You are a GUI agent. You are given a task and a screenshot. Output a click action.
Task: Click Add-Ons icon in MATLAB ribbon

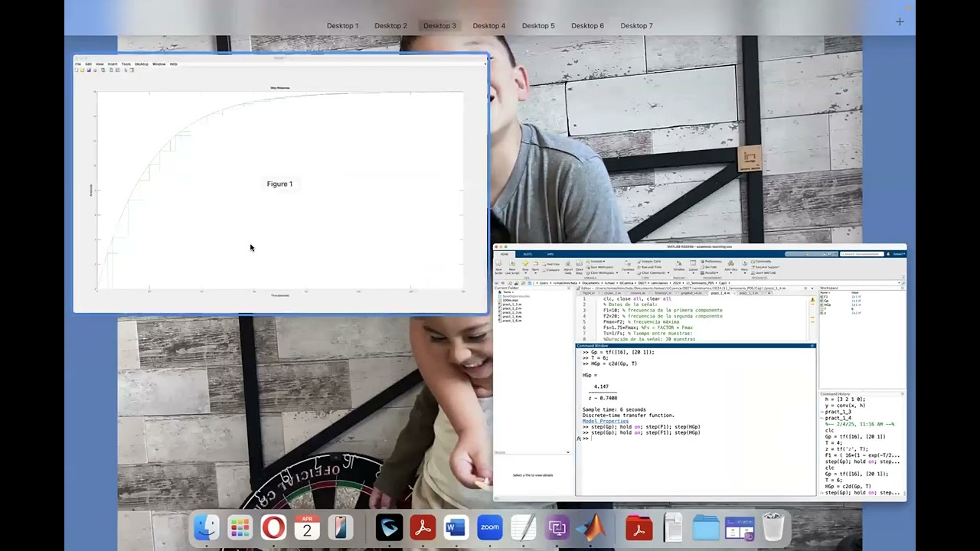pyautogui.click(x=730, y=267)
